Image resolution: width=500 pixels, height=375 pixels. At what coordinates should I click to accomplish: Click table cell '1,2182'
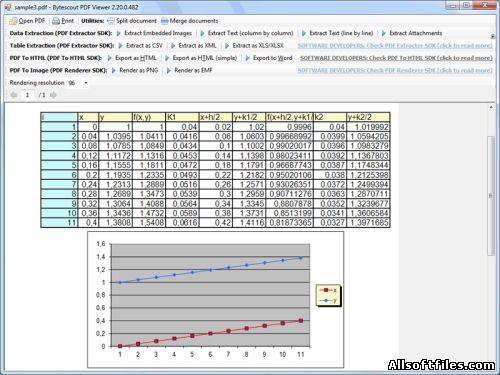coord(249,175)
